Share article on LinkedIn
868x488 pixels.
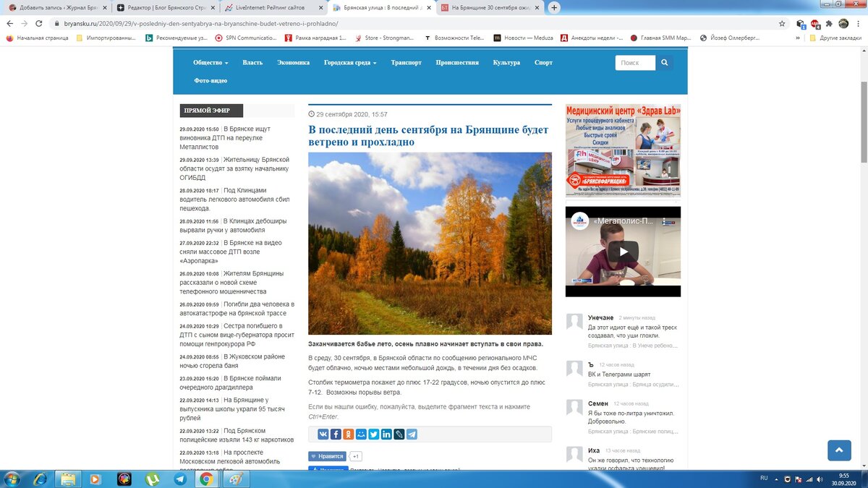[x=386, y=434]
